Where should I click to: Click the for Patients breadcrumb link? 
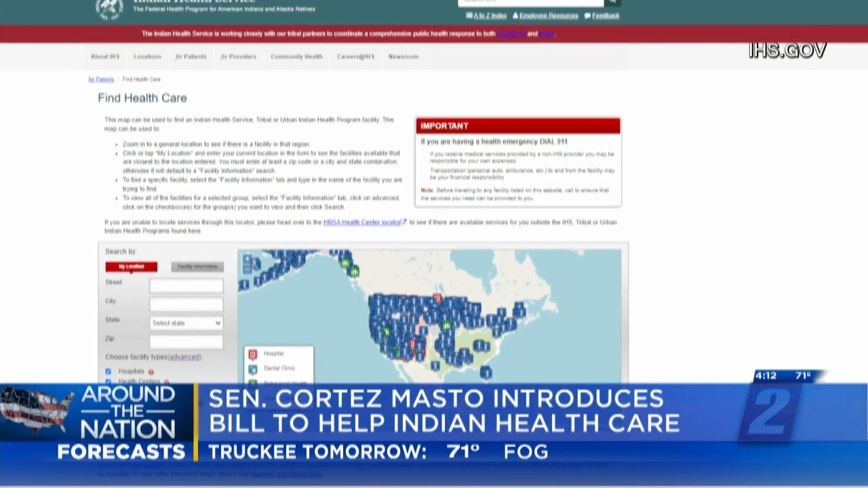click(x=101, y=79)
